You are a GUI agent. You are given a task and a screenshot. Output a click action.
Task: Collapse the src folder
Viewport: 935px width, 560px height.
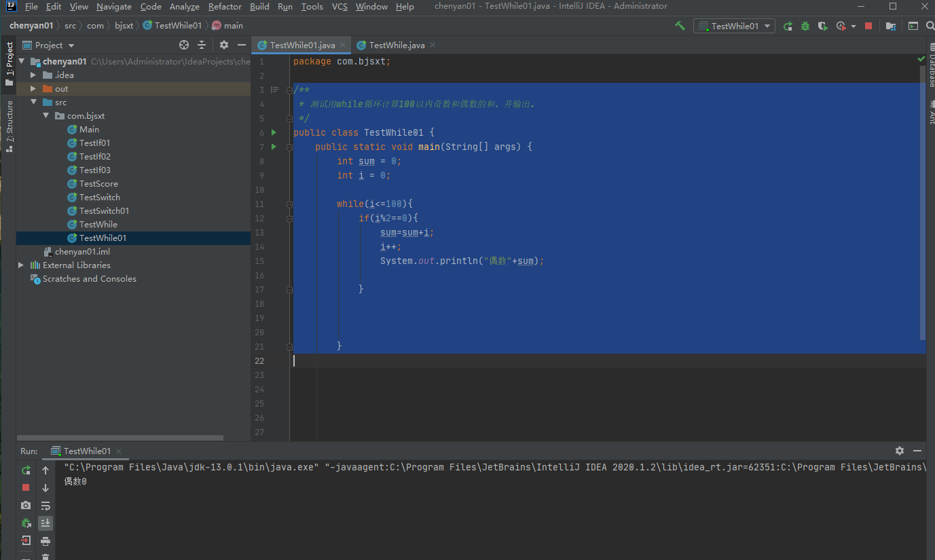pyautogui.click(x=33, y=102)
